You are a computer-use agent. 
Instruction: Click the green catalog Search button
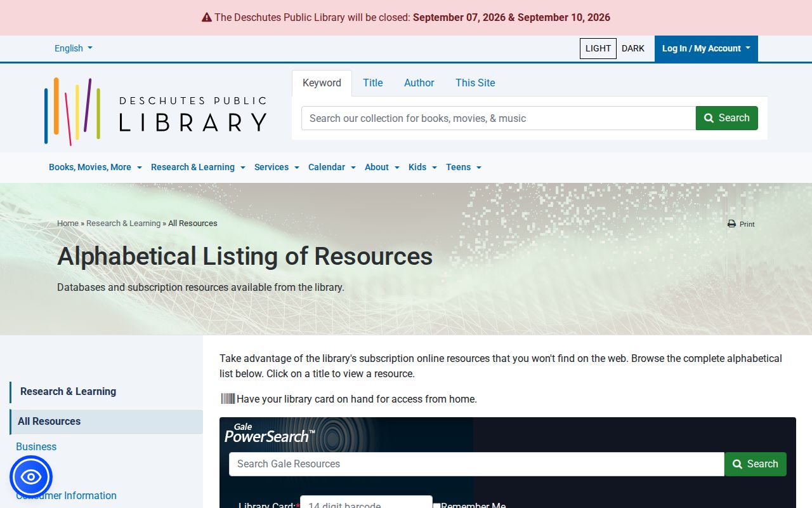tap(727, 118)
